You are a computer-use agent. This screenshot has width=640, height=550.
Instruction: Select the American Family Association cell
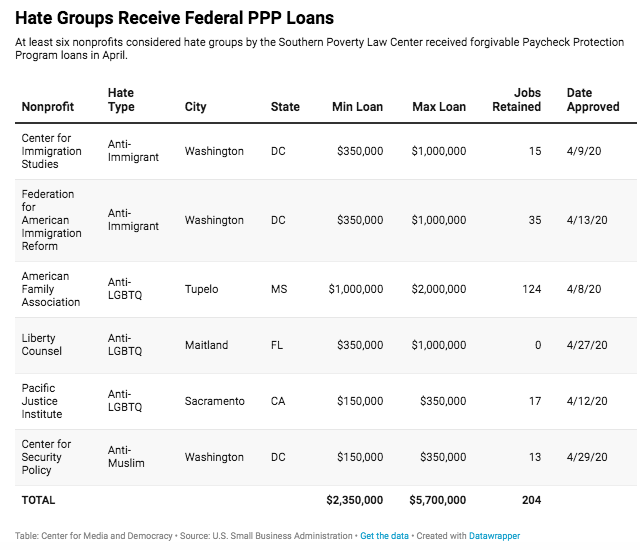click(50, 289)
